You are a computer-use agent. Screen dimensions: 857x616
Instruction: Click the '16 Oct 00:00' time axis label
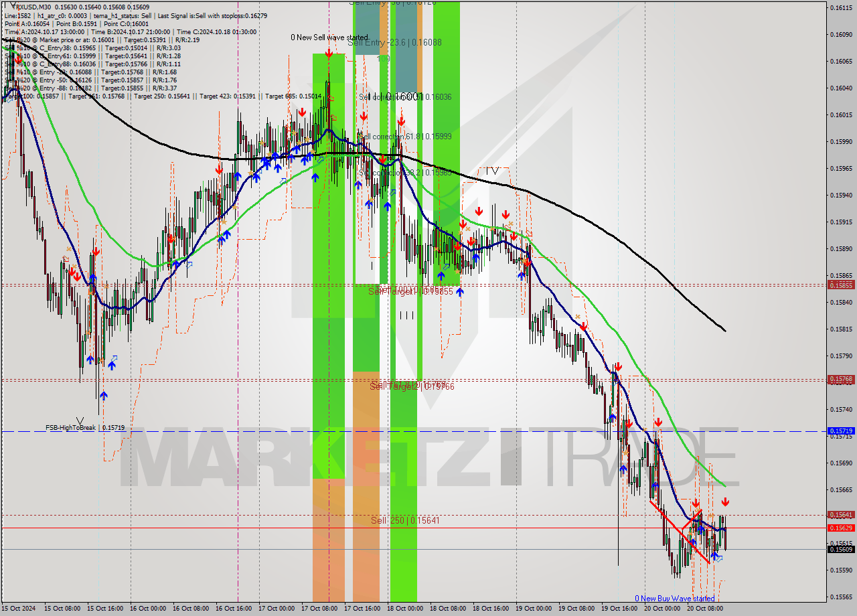148,609
